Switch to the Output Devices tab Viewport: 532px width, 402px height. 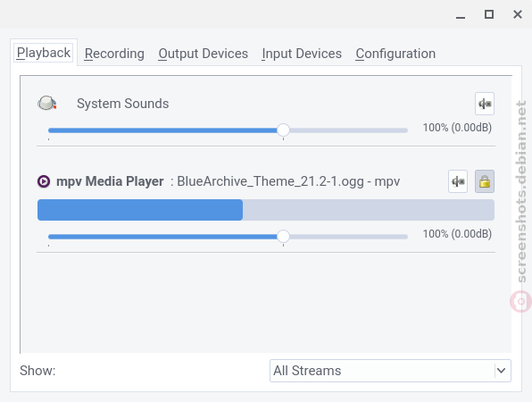pos(203,54)
